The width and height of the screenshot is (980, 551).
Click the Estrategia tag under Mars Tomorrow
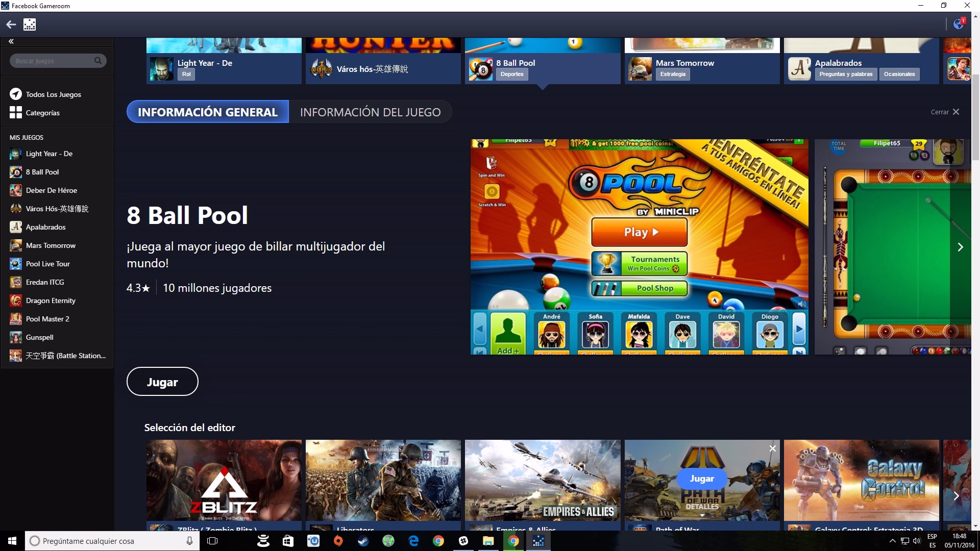click(673, 74)
